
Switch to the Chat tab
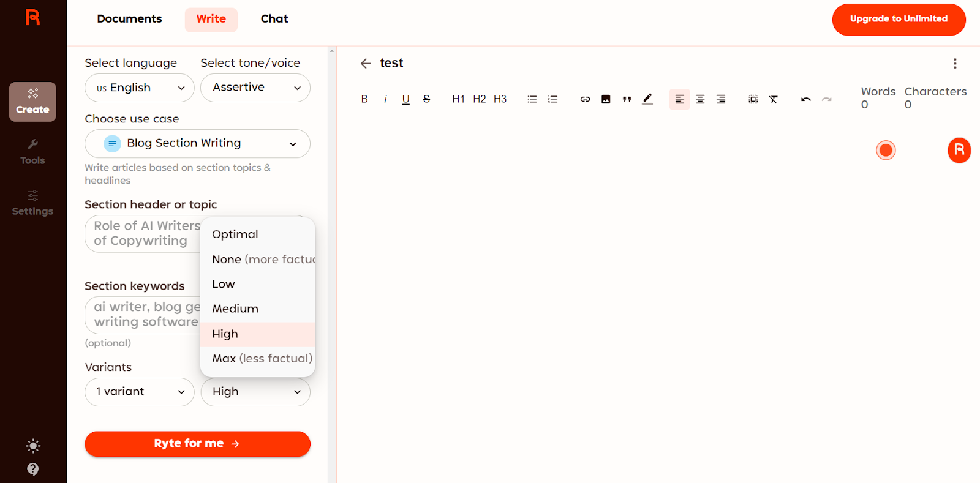click(274, 19)
